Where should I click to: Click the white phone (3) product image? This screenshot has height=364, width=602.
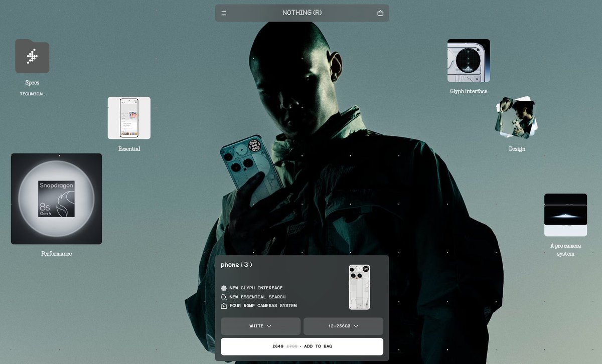[359, 287]
